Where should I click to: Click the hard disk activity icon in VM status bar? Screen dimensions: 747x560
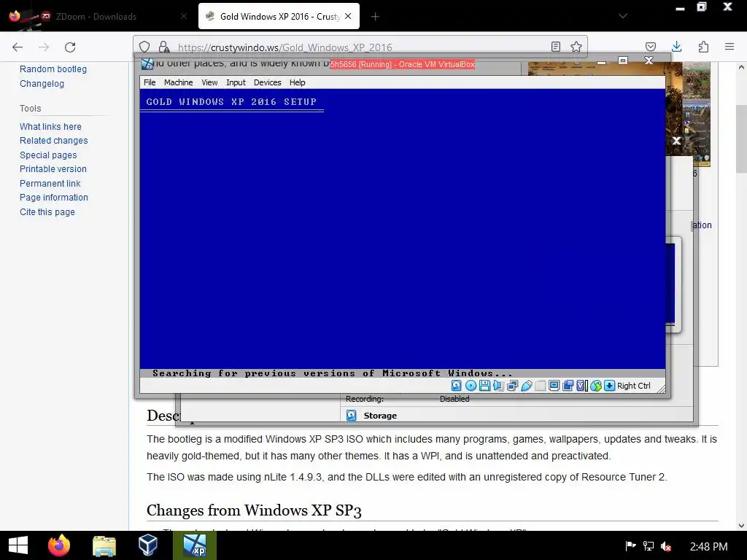point(457,386)
